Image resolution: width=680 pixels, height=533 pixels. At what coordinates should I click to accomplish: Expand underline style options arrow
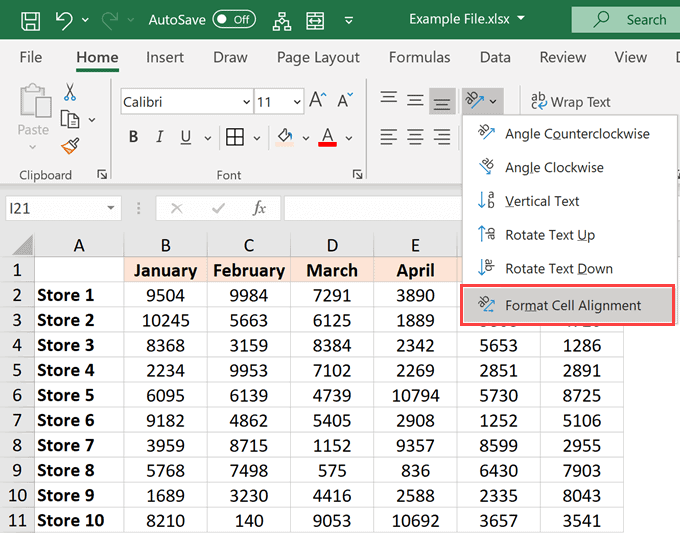coord(208,138)
